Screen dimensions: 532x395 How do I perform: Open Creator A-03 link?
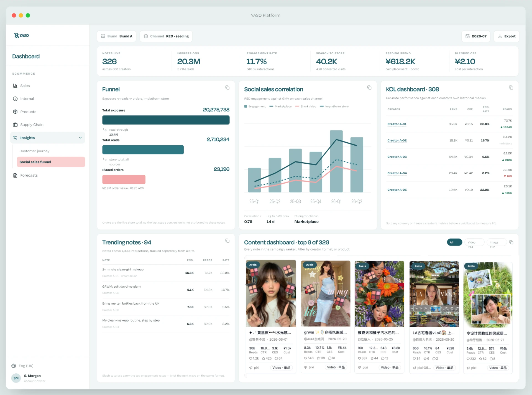click(x=397, y=157)
